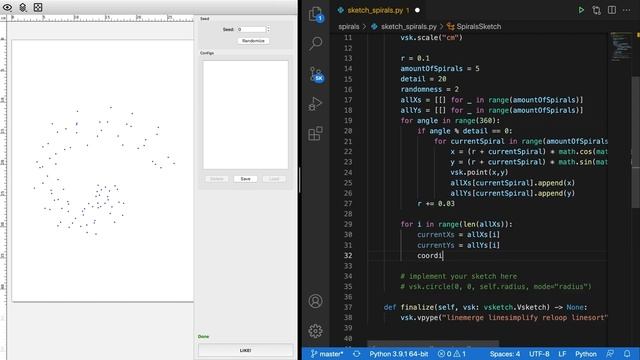Open the Manage gear menu
This screenshot has width=640, height=360.
click(x=315, y=331)
